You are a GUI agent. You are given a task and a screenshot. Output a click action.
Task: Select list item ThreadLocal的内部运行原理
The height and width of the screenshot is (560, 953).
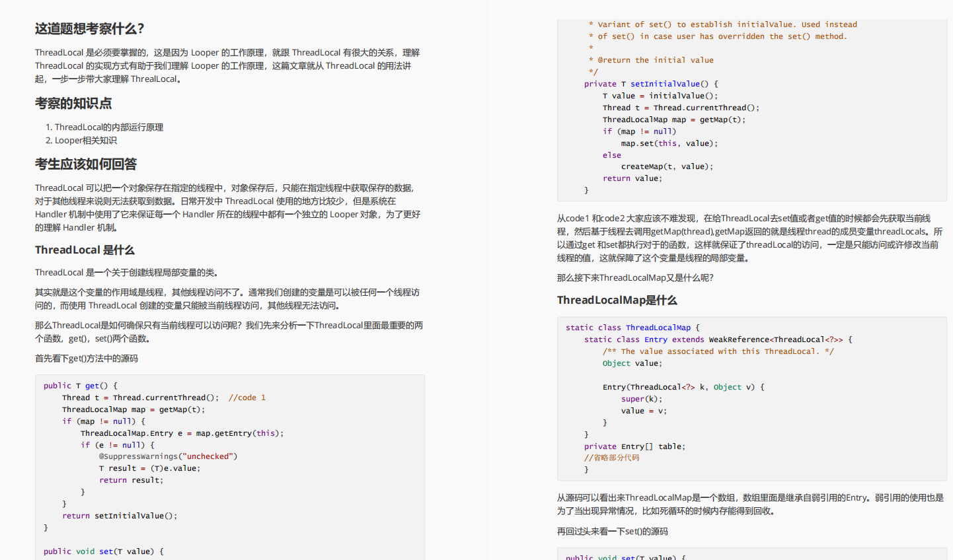[x=109, y=127]
